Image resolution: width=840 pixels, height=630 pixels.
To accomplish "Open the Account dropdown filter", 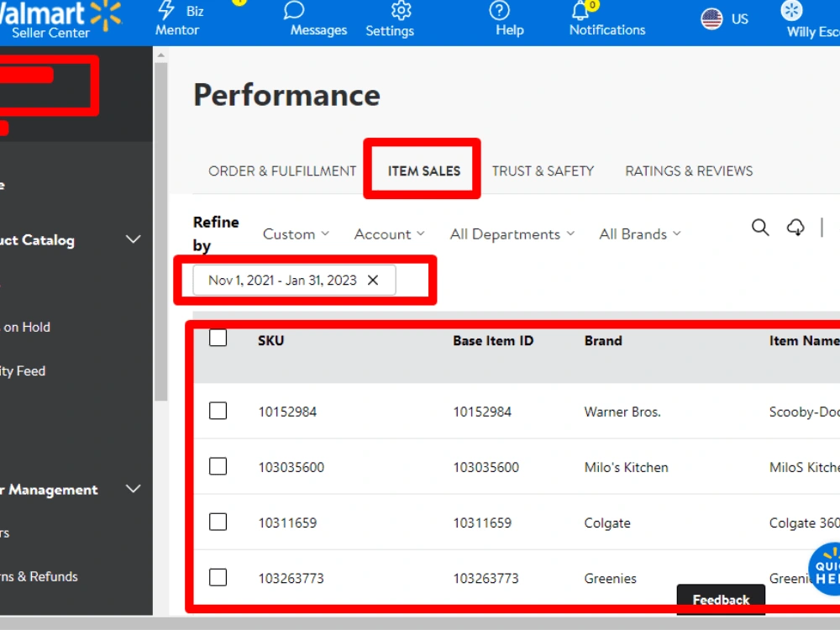I will pos(389,234).
